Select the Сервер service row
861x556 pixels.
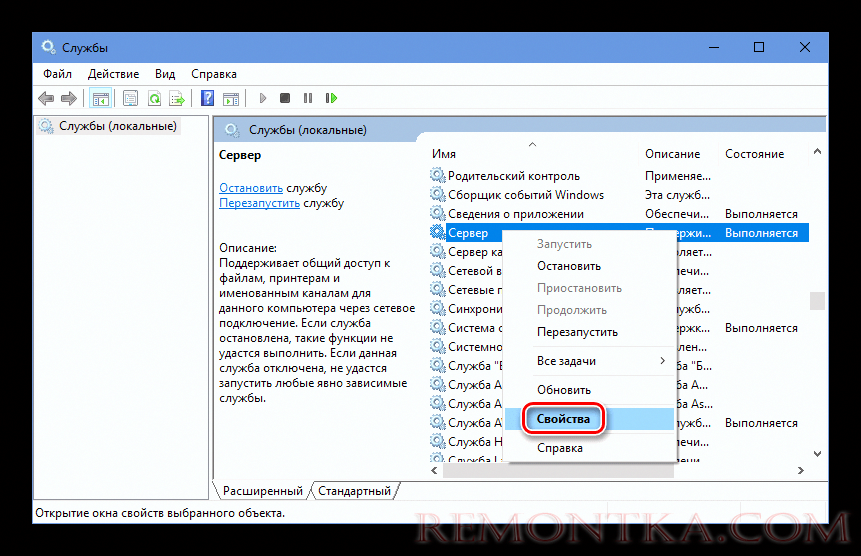[618, 233]
